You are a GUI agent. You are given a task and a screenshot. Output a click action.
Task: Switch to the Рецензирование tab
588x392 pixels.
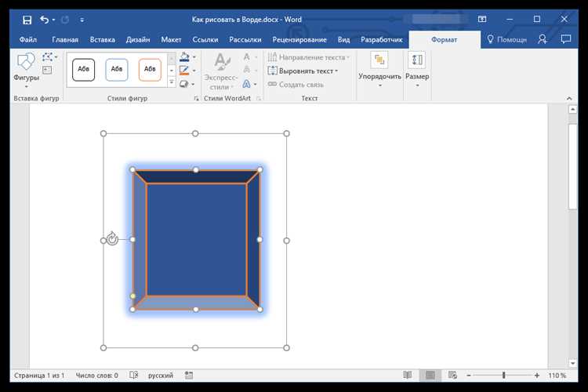point(299,39)
